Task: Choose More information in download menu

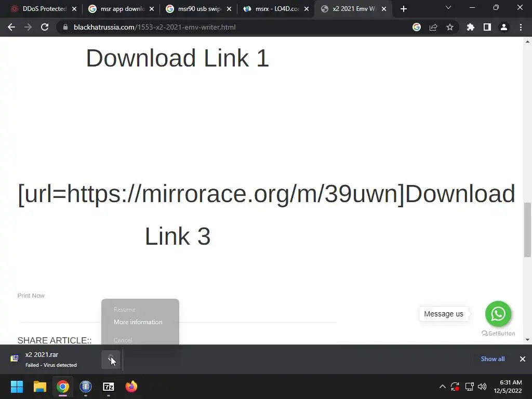Action: pyautogui.click(x=138, y=322)
